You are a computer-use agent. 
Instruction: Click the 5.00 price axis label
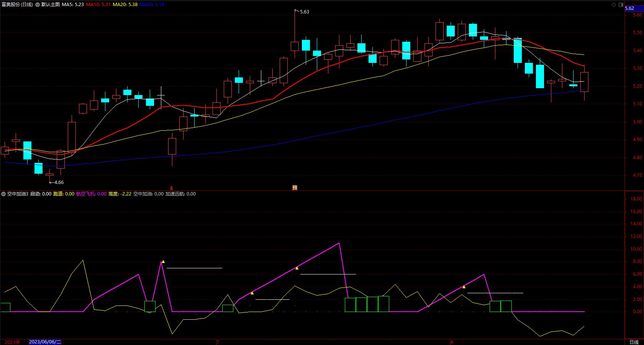pyautogui.click(x=637, y=122)
